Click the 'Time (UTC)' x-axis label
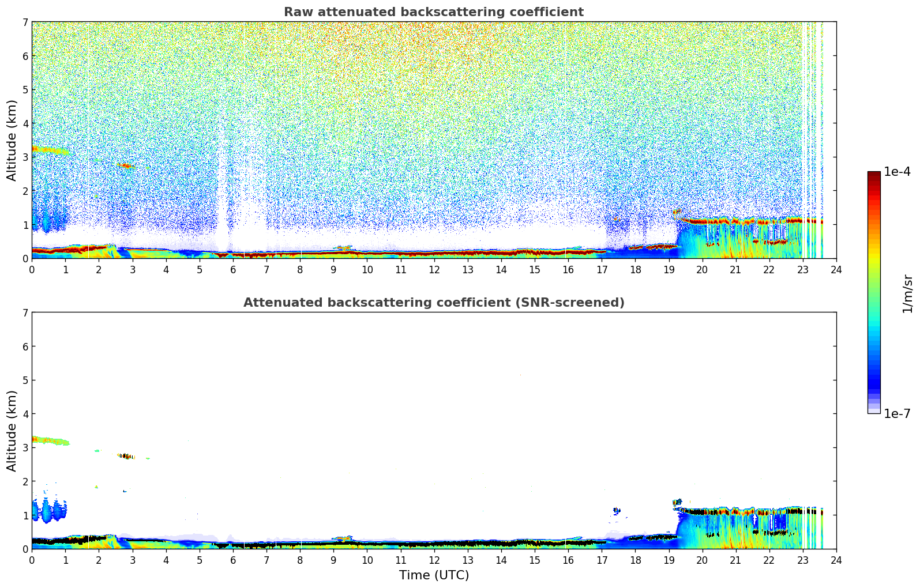This screenshot has height=588, width=920. pos(434,575)
